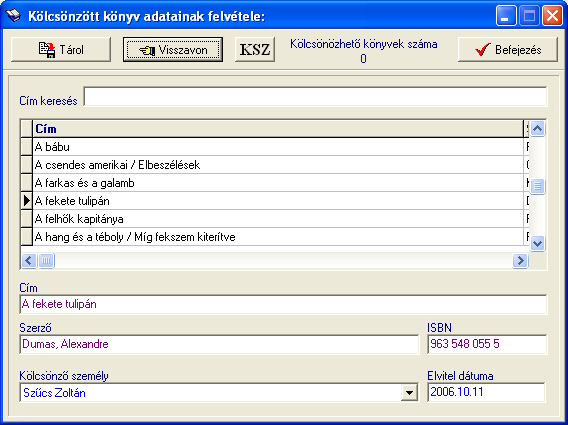Click the list's scroll up arrow
The width and height of the screenshot is (568, 425).
(538, 128)
